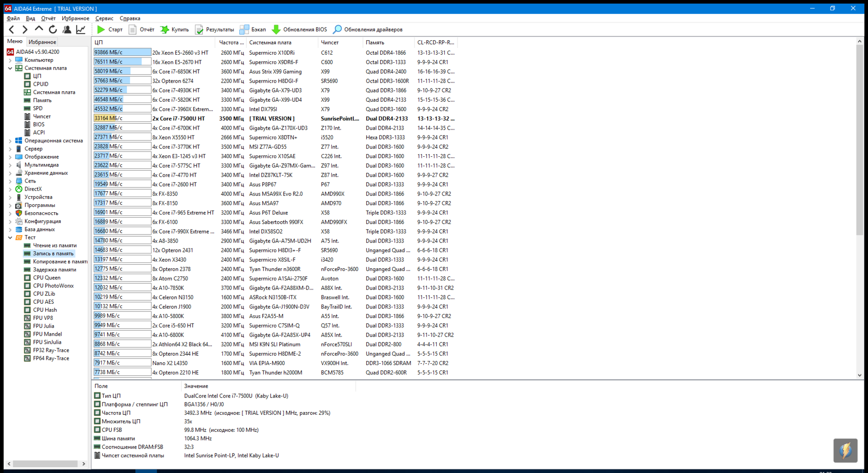Open the Отчёт report toolbar button
This screenshot has width=868, height=473.
pyautogui.click(x=142, y=30)
